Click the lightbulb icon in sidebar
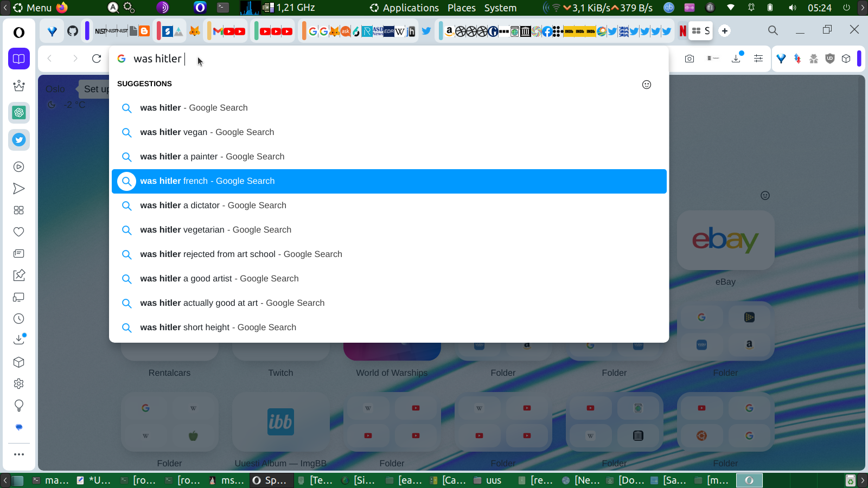Image resolution: width=868 pixels, height=488 pixels. (x=19, y=406)
